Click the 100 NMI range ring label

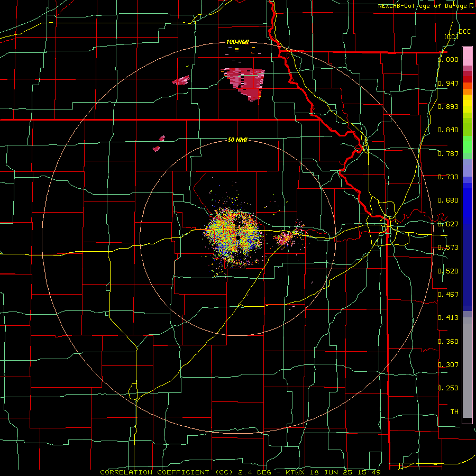237,42
